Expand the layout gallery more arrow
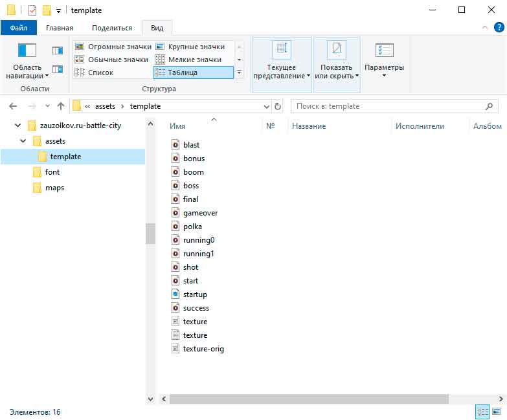The height and width of the screenshot is (420, 507). (x=240, y=72)
